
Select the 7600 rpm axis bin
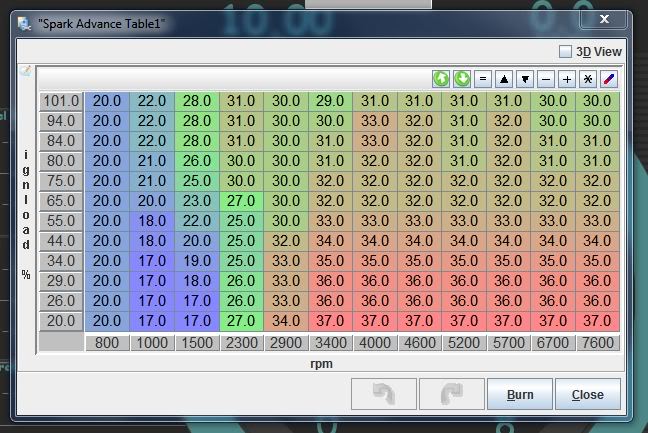click(598, 343)
